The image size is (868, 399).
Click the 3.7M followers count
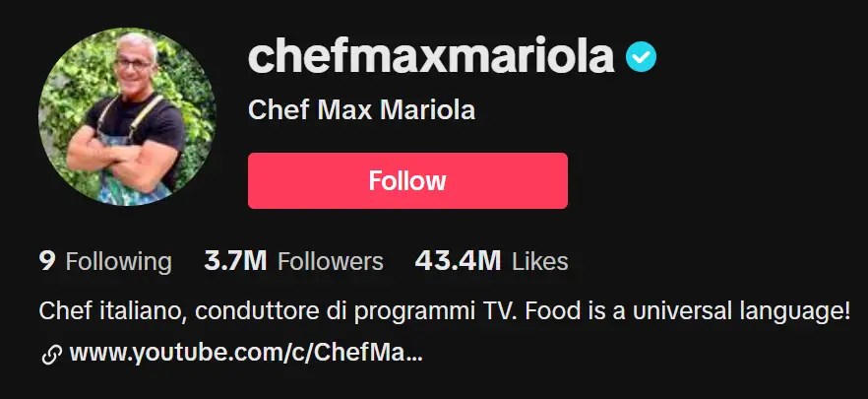coord(235,260)
